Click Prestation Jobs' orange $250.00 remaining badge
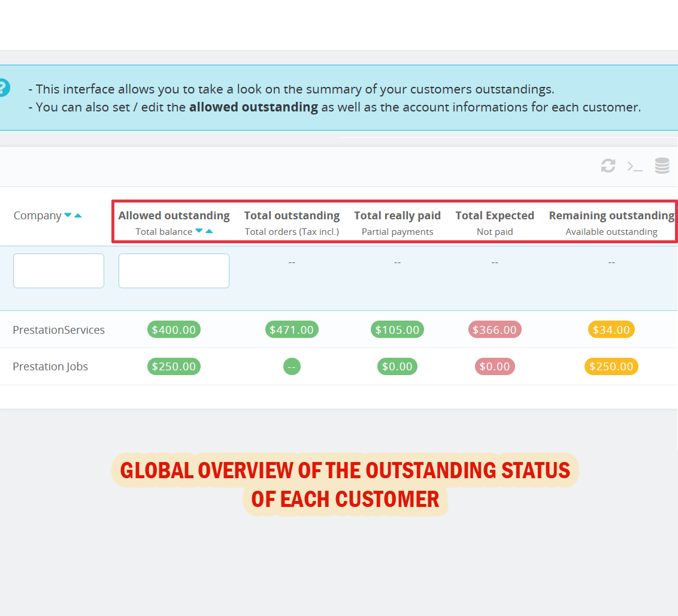 611,366
